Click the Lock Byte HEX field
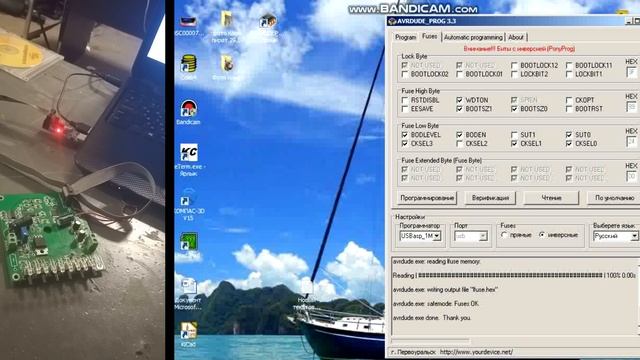 (x=631, y=73)
